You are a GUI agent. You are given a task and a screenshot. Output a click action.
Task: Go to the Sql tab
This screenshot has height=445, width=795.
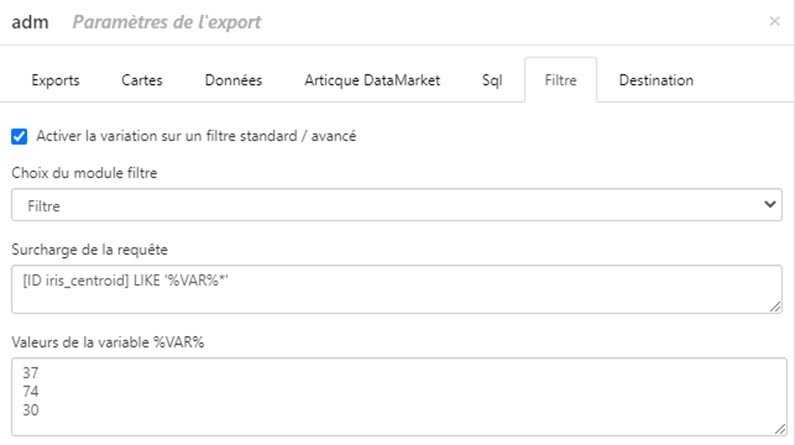(x=492, y=80)
